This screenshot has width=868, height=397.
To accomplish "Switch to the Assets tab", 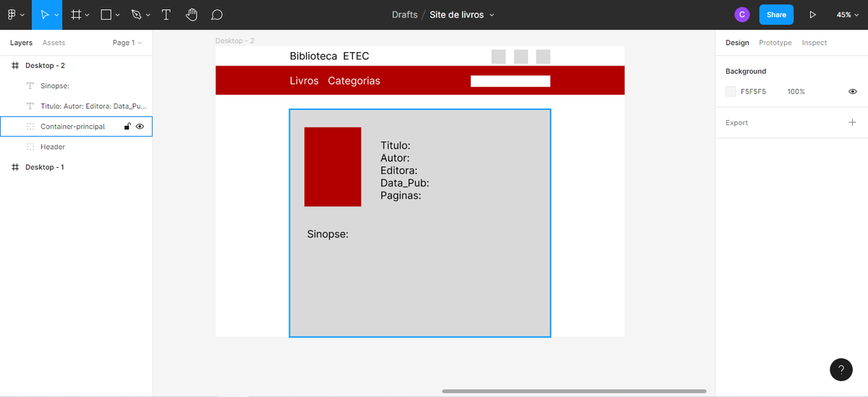I will coord(54,43).
